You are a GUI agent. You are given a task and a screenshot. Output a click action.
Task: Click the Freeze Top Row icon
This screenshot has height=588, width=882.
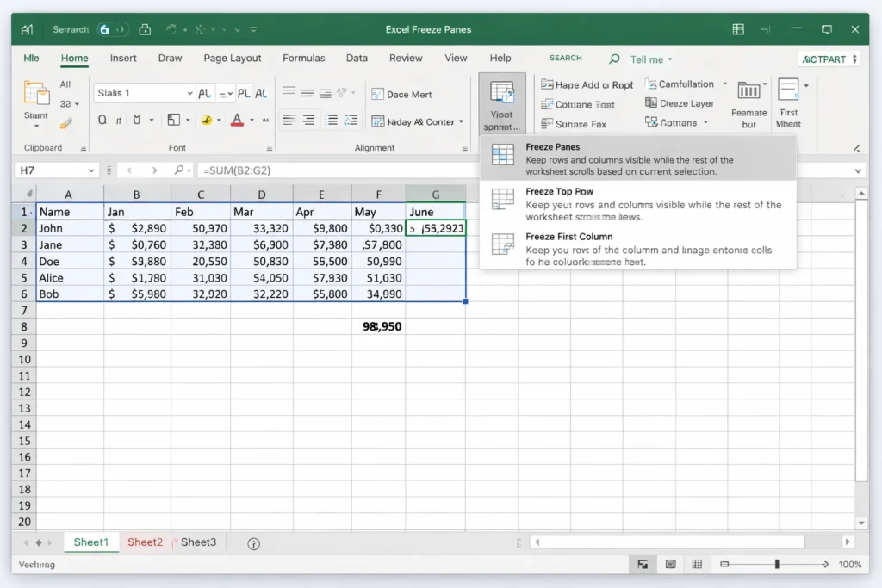(502, 200)
